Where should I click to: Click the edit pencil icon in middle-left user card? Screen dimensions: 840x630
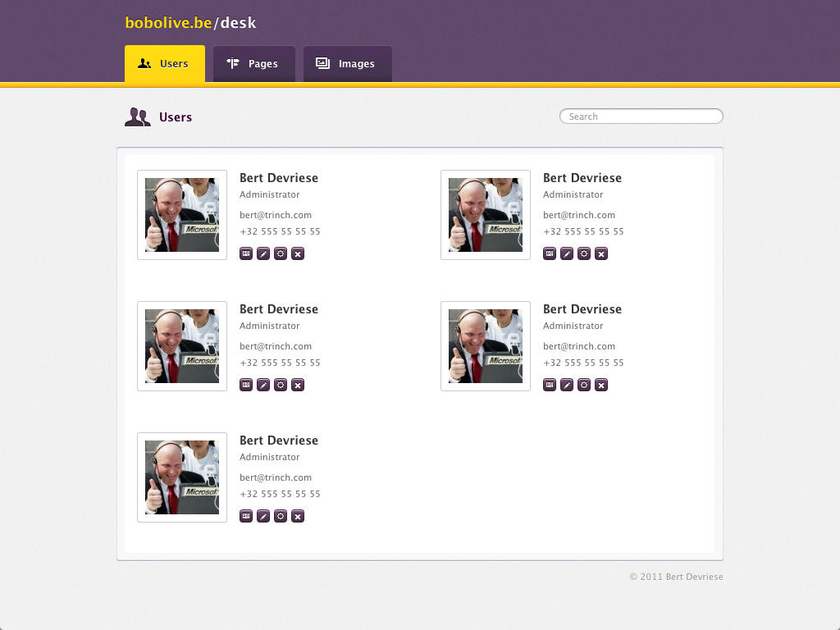(263, 385)
